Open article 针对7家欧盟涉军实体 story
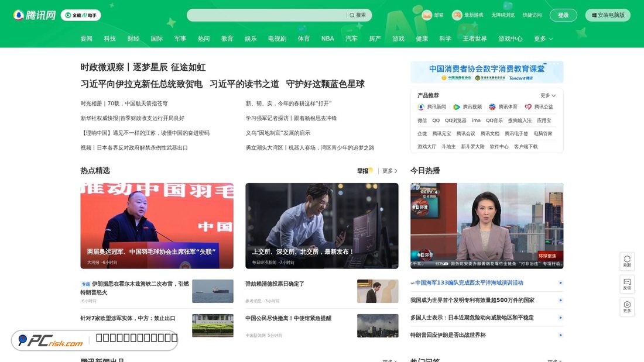 [128, 318]
